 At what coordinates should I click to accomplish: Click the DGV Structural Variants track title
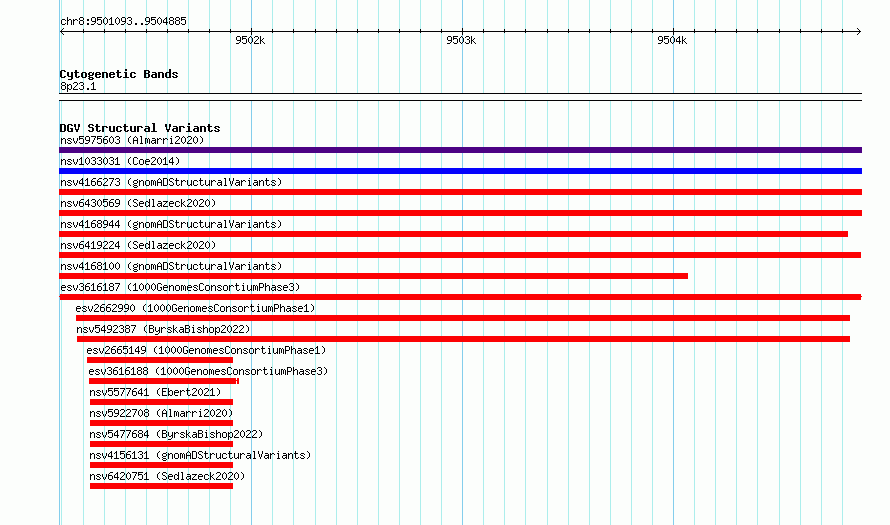[x=140, y=128]
